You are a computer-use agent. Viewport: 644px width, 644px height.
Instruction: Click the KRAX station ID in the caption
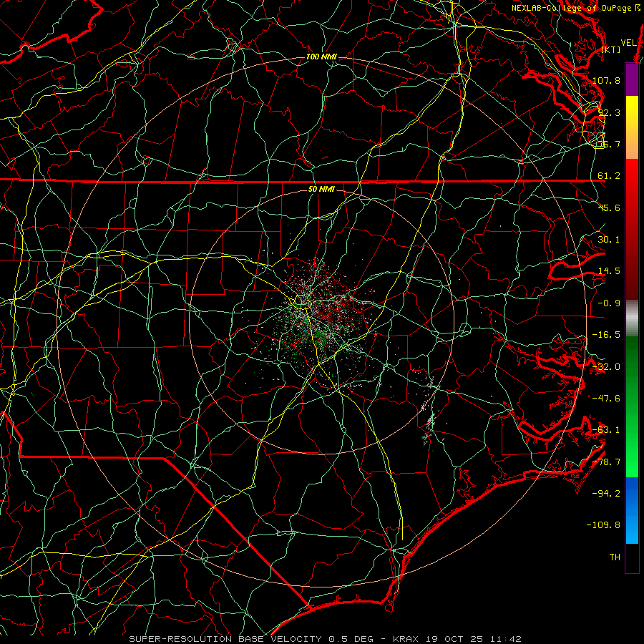coord(405,639)
